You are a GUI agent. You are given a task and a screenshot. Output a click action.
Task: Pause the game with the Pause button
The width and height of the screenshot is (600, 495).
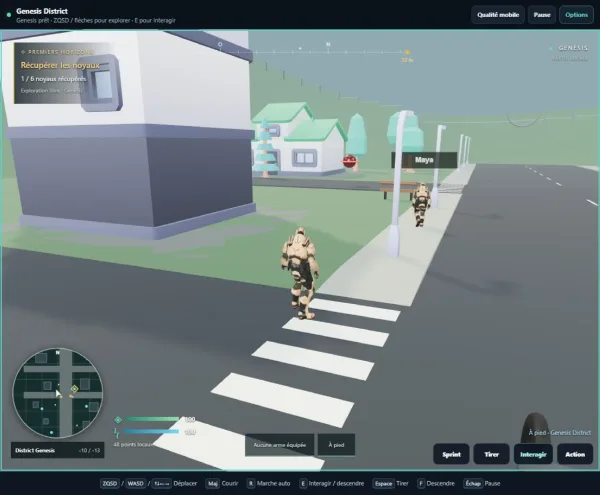click(541, 15)
